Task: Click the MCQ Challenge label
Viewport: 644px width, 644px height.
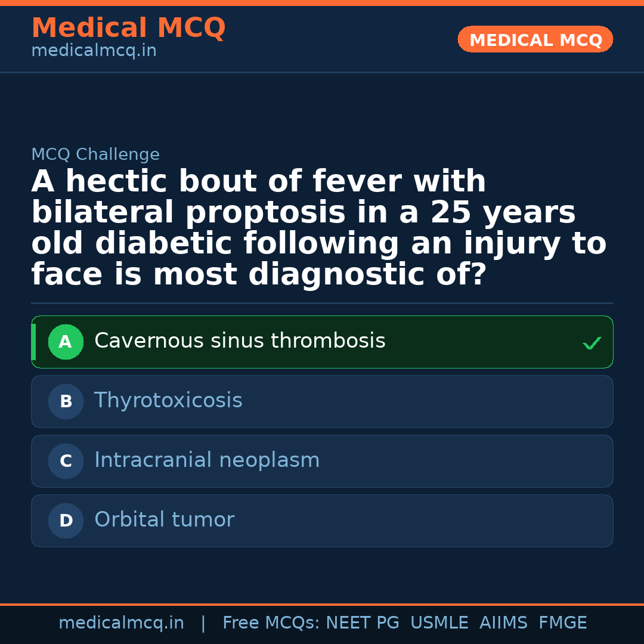Action: click(95, 155)
